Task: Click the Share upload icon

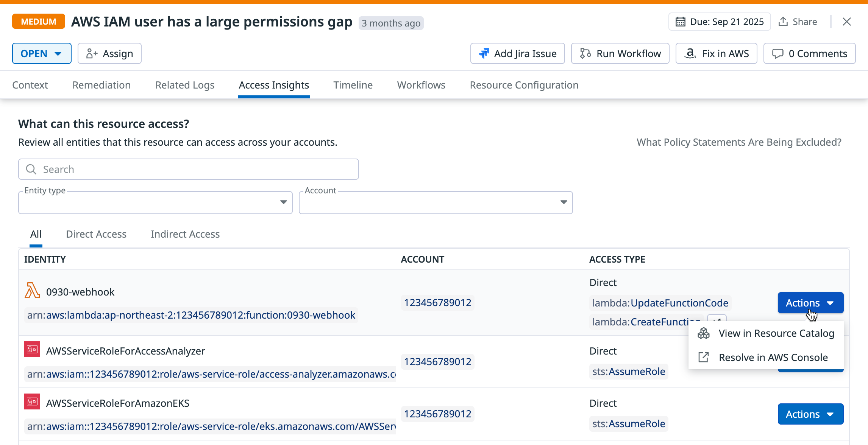Action: [783, 22]
